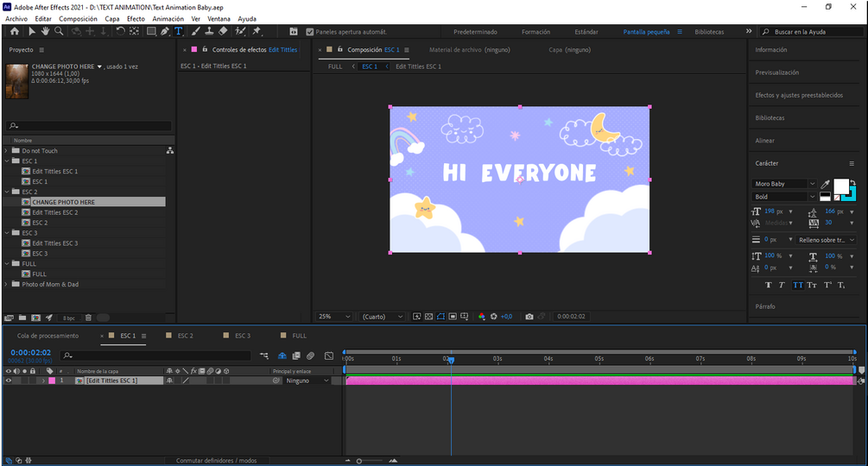The height and width of the screenshot is (466, 868).
Task: Toggle shy layers switch in timeline
Action: 282,356
